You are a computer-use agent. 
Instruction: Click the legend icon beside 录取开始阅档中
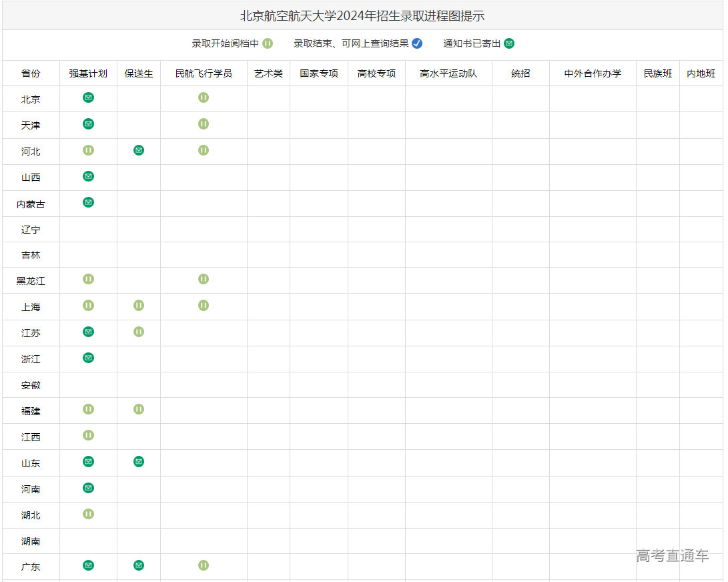[268, 43]
